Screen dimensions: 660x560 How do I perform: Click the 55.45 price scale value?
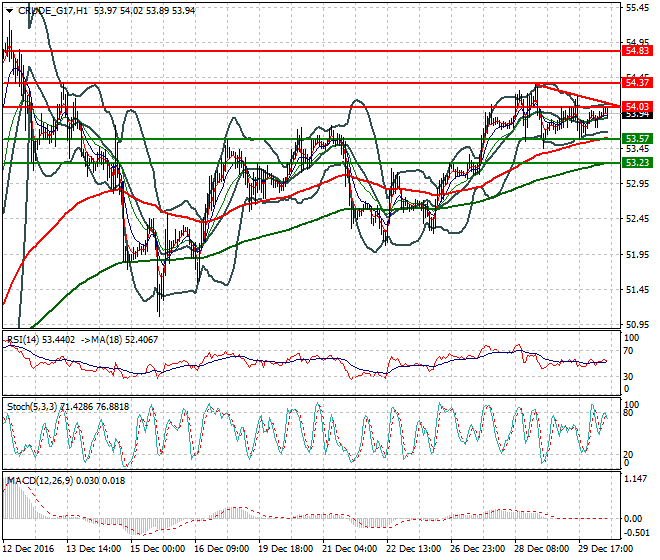coord(637,8)
